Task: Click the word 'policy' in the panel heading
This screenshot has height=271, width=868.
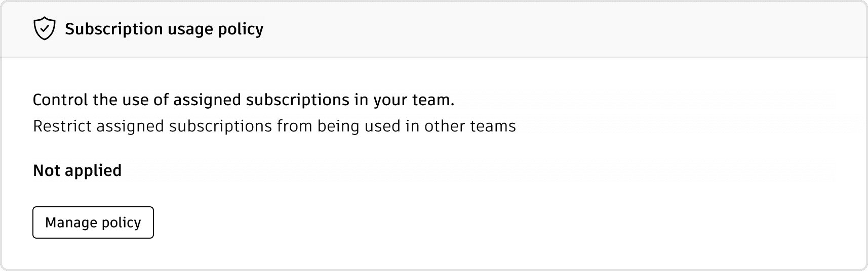Action: coord(241,29)
